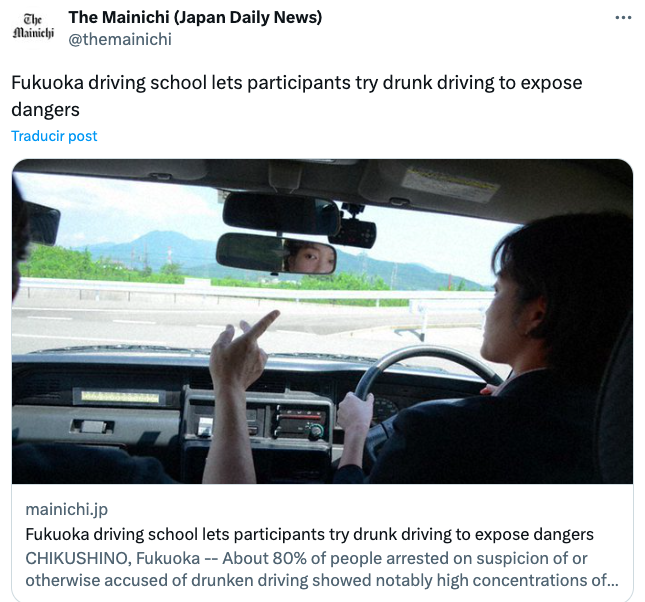Image resolution: width=645 pixels, height=602 pixels.
Task: Click the sticker on the sun visor
Action: click(x=450, y=184)
